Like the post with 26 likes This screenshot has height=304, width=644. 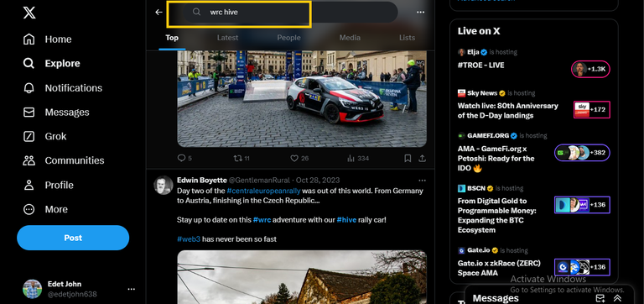click(299, 159)
